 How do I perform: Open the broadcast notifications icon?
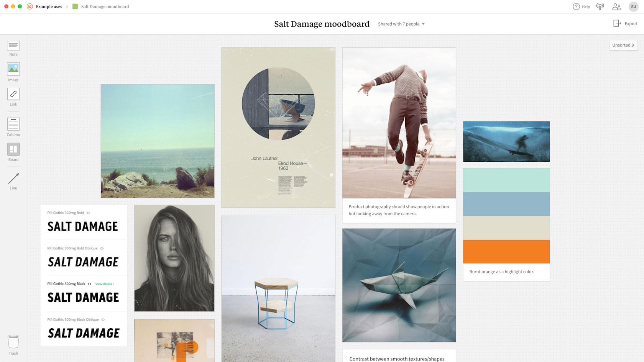[x=600, y=7]
